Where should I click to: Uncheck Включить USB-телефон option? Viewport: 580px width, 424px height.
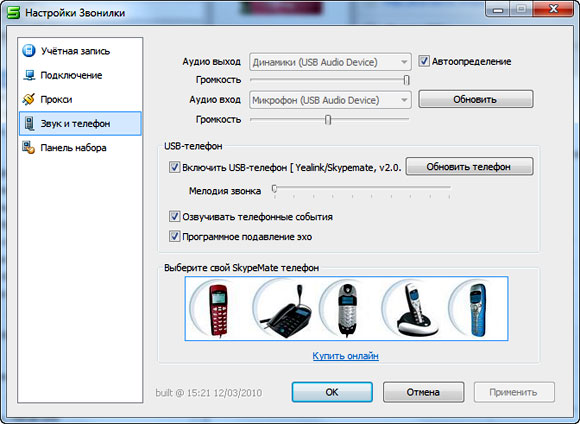[174, 167]
